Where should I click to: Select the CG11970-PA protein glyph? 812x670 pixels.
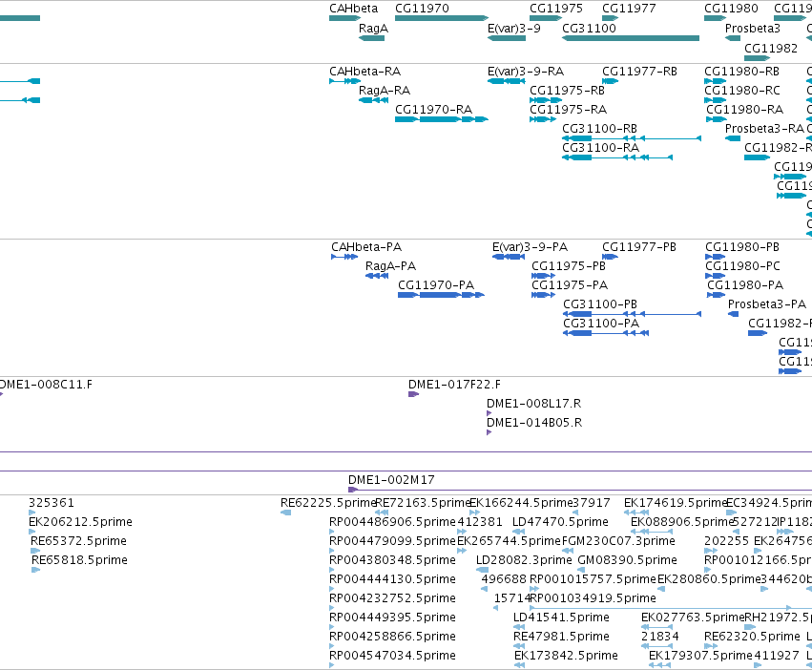441,295
